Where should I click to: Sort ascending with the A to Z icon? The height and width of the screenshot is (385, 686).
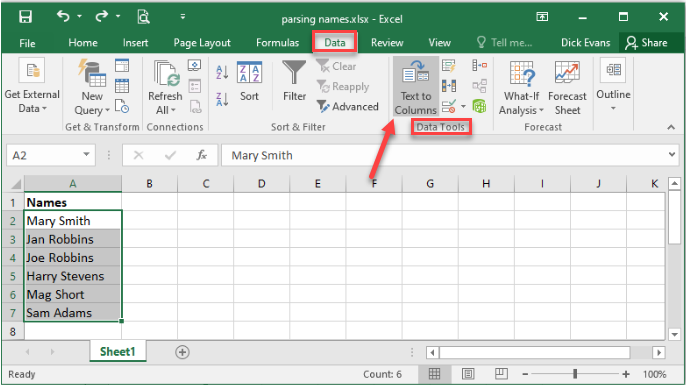(x=222, y=72)
